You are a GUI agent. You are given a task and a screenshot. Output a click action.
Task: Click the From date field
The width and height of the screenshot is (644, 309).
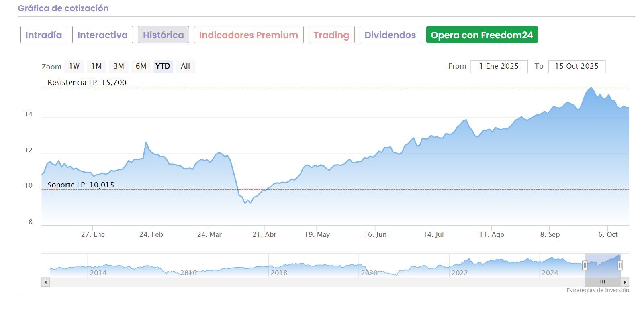pyautogui.click(x=499, y=67)
